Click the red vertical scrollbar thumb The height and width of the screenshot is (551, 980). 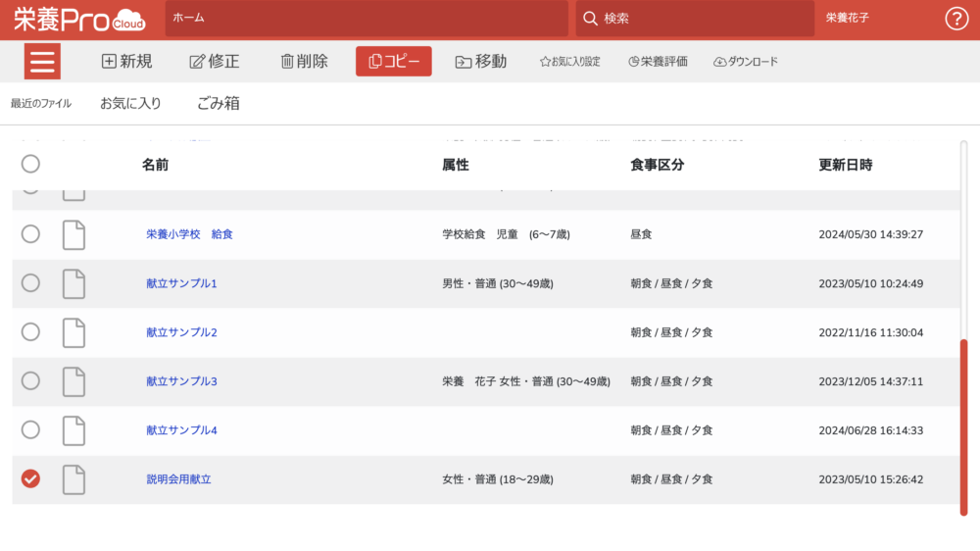point(963,426)
